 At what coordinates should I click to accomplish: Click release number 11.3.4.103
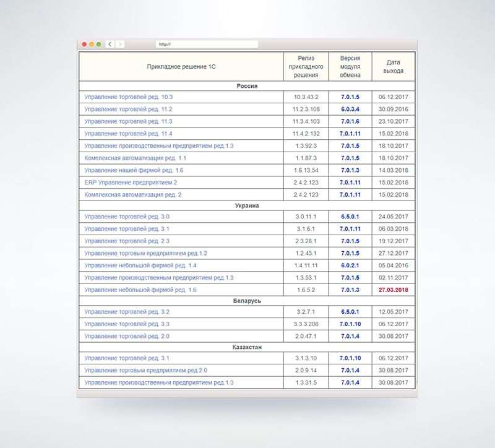[x=306, y=121]
